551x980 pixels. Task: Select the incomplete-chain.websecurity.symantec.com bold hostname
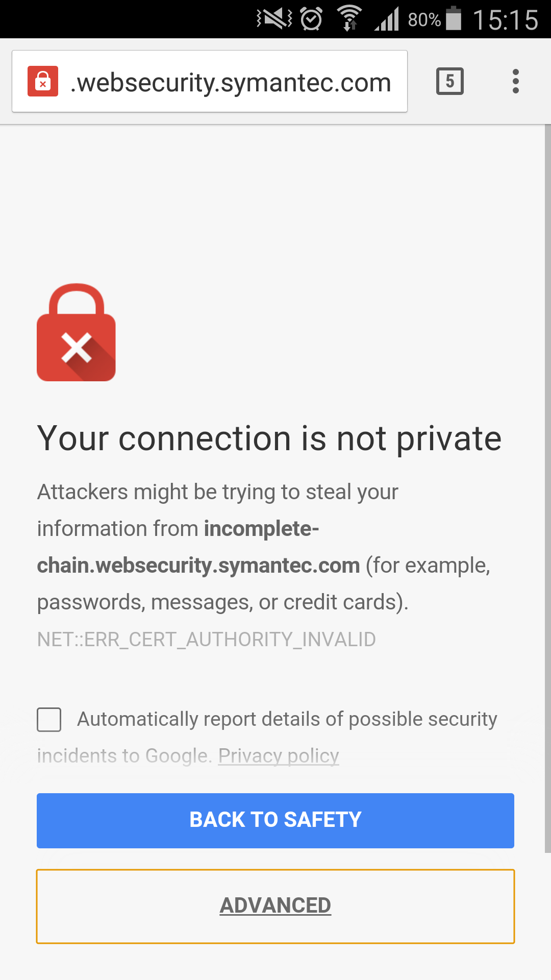click(198, 547)
